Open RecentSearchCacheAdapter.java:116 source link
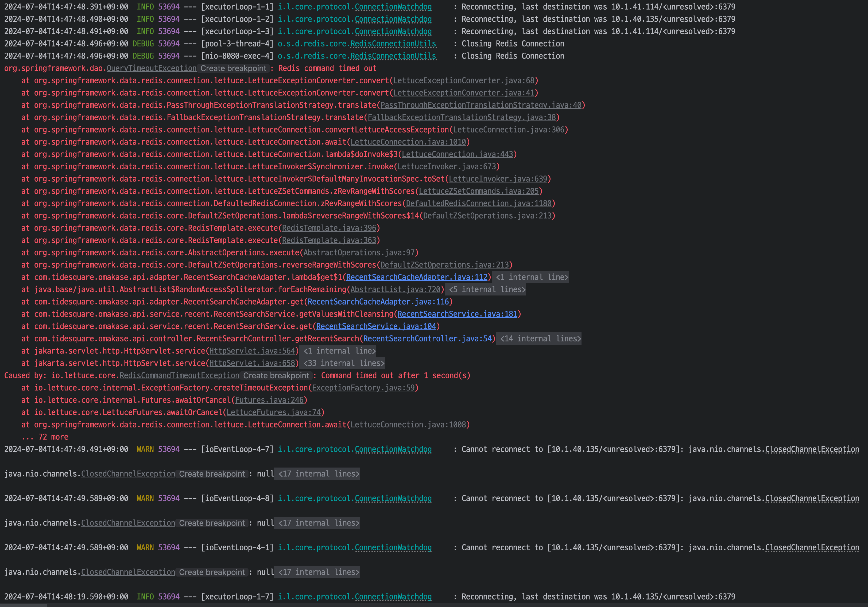This screenshot has width=868, height=607. [x=378, y=302]
